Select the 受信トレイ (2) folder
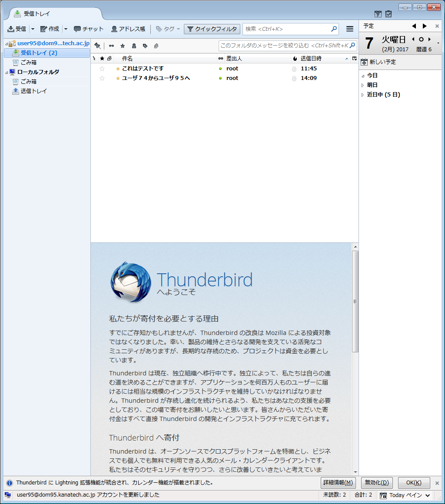The image size is (445, 504). (x=47, y=53)
